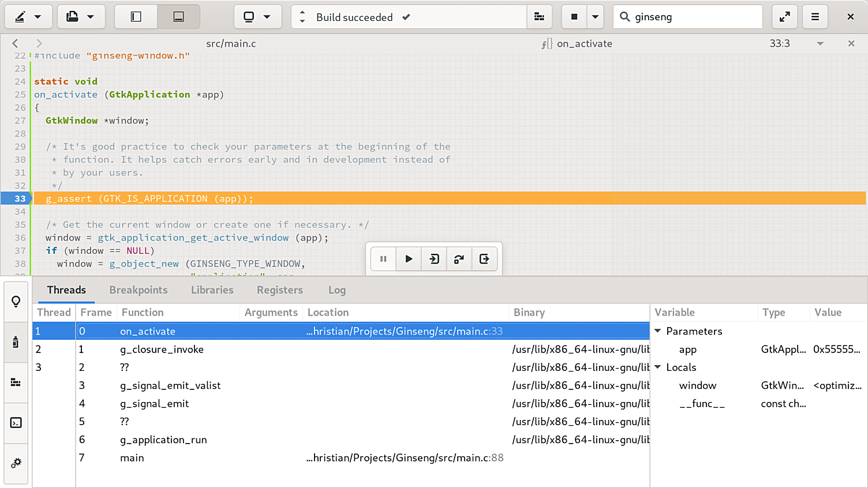Switch to the Breakpoints tab
The height and width of the screenshot is (488, 868).
tap(139, 290)
